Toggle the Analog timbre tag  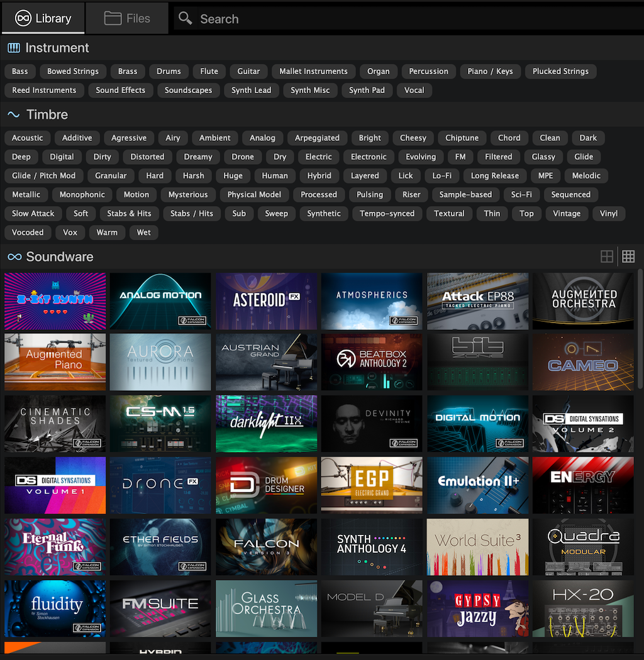[x=262, y=138]
